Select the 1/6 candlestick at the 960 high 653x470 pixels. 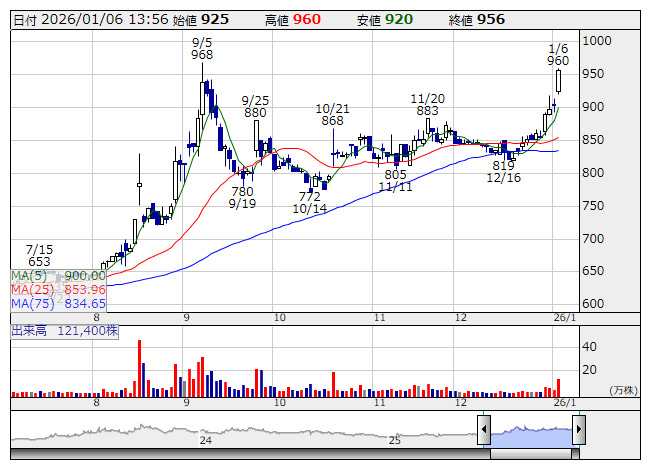click(x=558, y=81)
